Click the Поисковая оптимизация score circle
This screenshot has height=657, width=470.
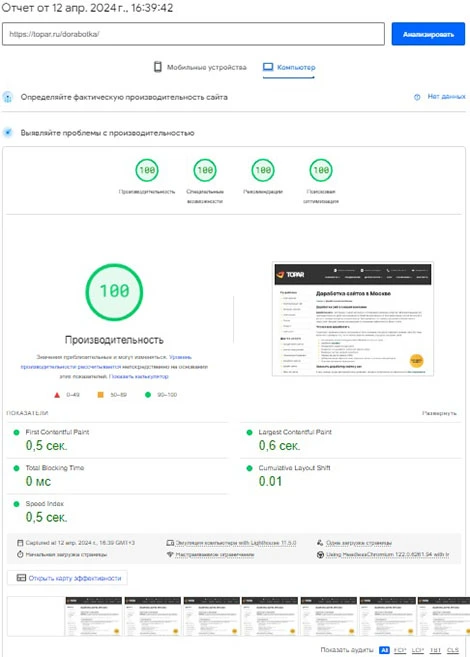pos(321,170)
